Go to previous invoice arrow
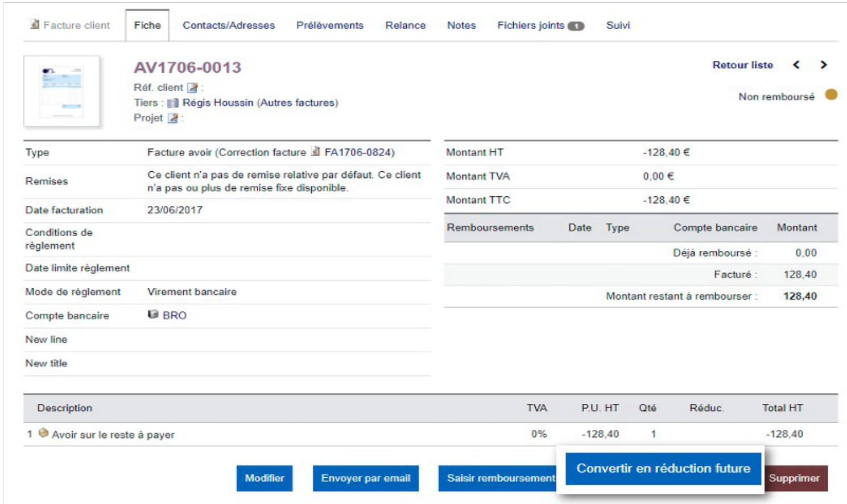Viewport: 847px width, 504px height. [796, 65]
